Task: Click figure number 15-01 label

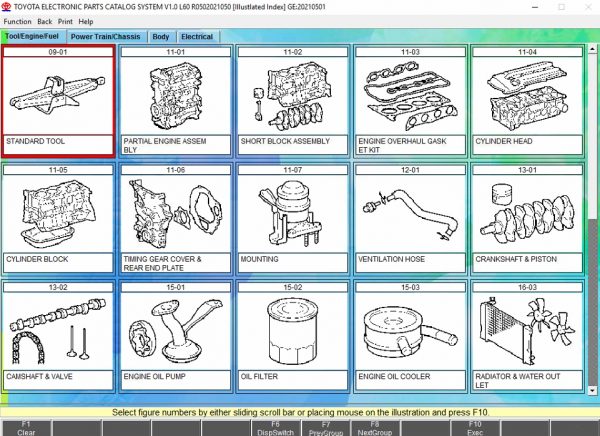Action: [175, 287]
